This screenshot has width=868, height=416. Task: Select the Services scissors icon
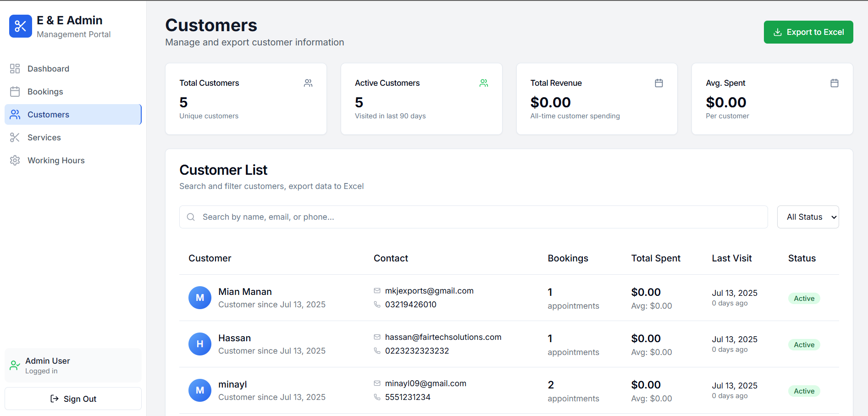pos(15,137)
